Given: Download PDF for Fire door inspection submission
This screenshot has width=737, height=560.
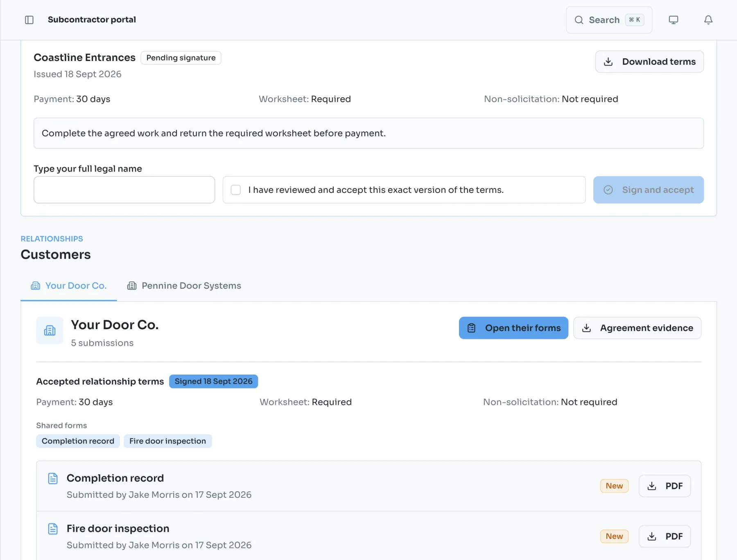Looking at the screenshot, I should (x=665, y=536).
